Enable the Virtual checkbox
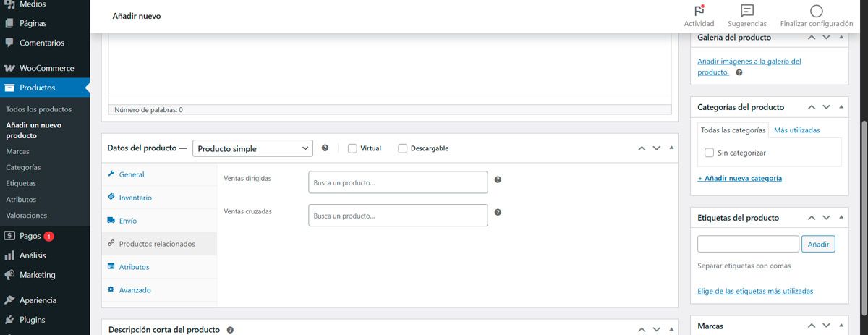 352,148
